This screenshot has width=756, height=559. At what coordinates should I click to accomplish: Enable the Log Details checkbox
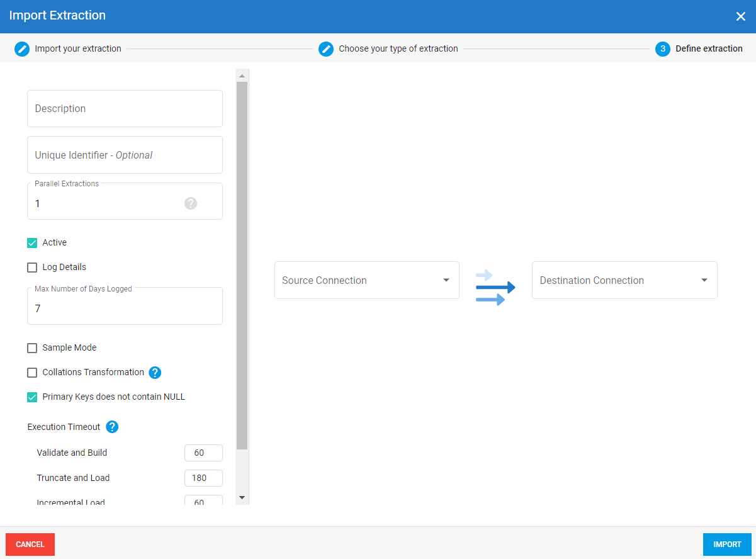32,268
